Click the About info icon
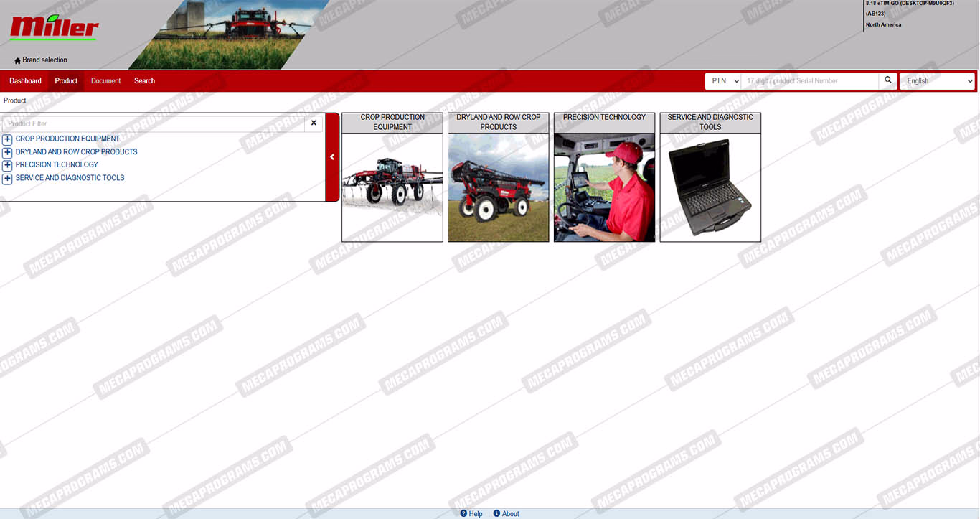980x519 pixels. coord(496,513)
